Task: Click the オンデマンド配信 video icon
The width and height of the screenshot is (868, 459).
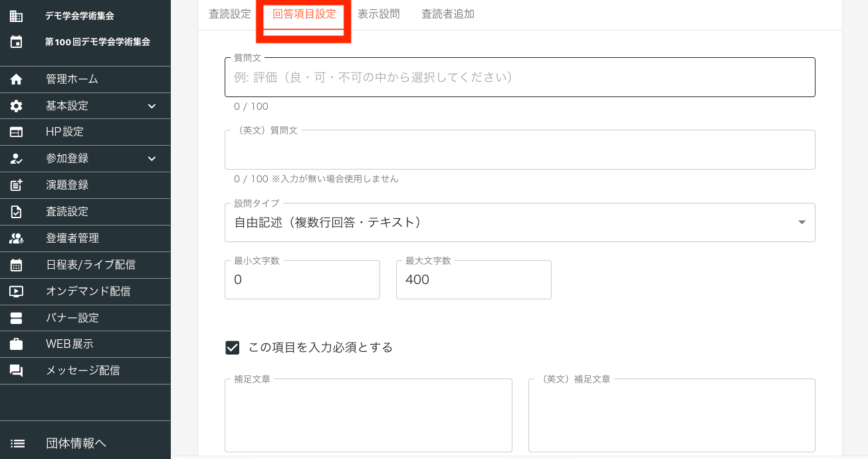Action: 17,291
